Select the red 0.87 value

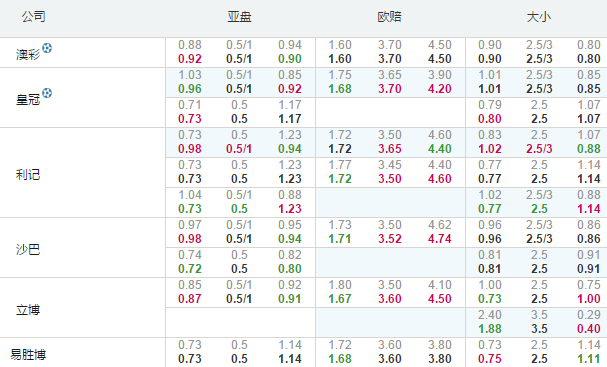point(190,299)
